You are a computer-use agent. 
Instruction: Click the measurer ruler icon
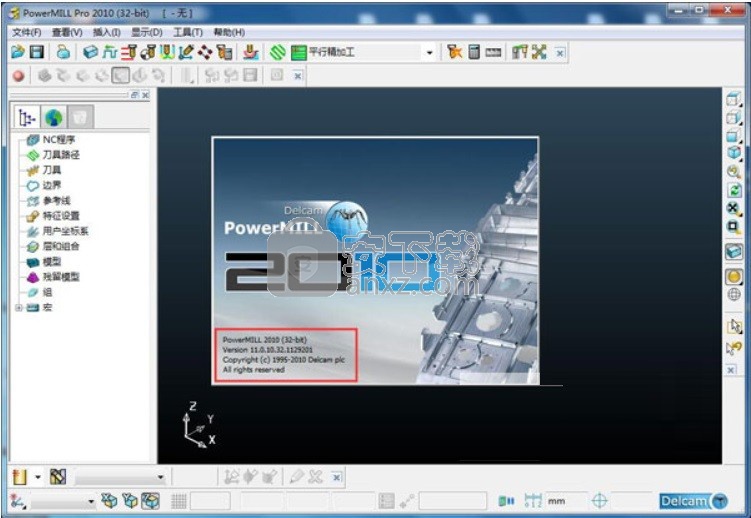click(x=493, y=52)
